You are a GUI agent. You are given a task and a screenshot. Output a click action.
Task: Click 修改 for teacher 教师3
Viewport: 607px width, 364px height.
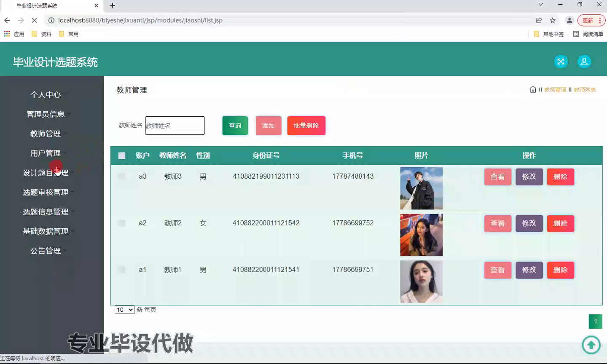click(529, 177)
